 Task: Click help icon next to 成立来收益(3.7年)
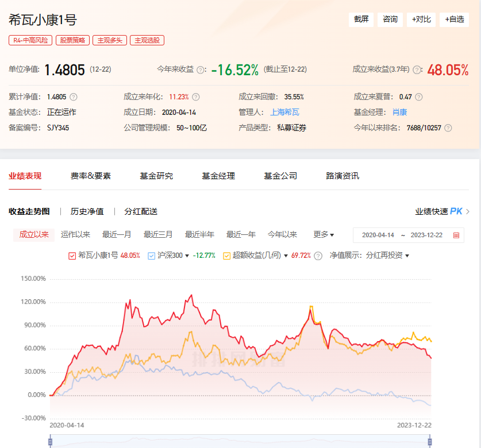417,70
